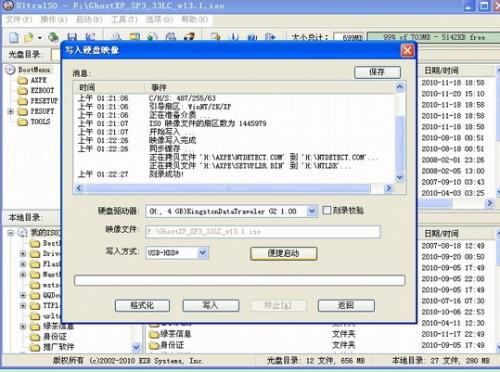Click the 映像文件 path input field
The height and width of the screenshot is (372, 500).
tap(263, 232)
